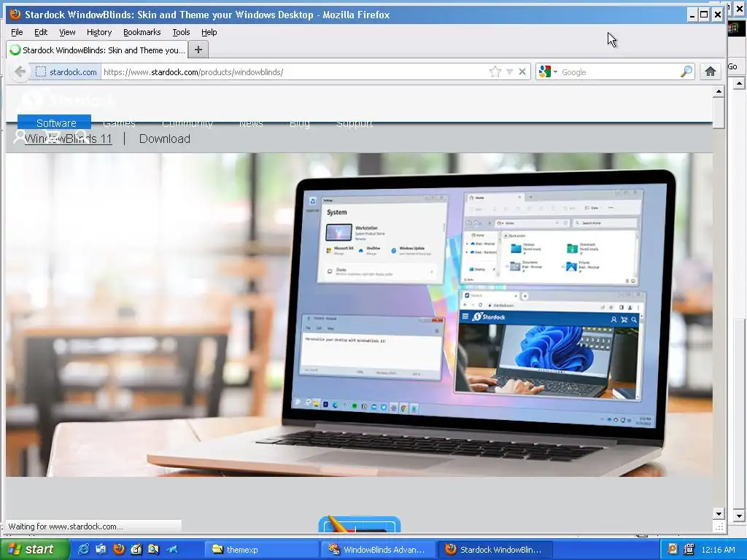The image size is (747, 560).
Task: Go back with the Back arrow button
Action: (x=20, y=72)
